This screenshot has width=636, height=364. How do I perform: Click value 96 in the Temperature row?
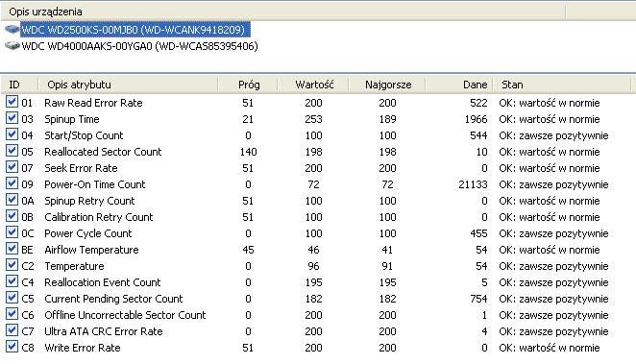313,266
